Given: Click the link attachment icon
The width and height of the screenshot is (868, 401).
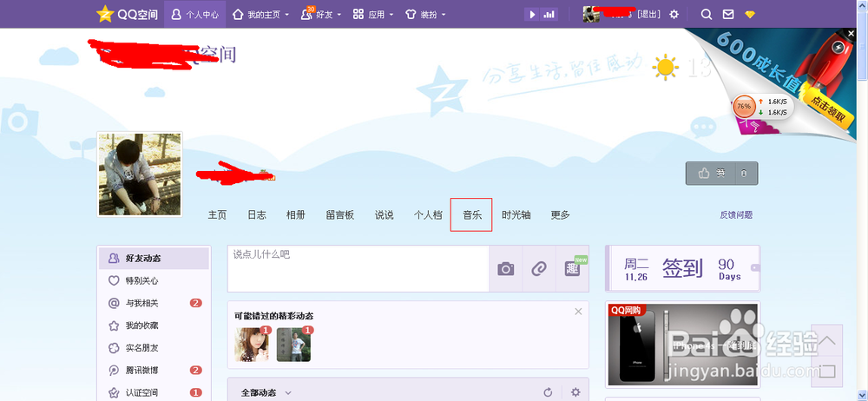Looking at the screenshot, I should [x=539, y=269].
